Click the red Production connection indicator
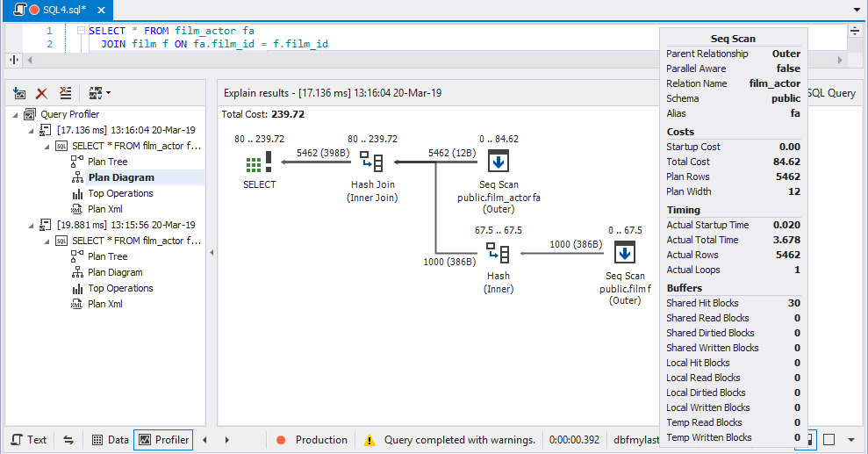 point(281,440)
